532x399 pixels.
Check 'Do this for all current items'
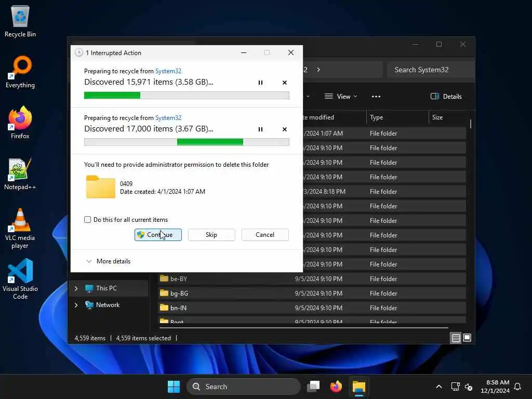[x=87, y=220]
